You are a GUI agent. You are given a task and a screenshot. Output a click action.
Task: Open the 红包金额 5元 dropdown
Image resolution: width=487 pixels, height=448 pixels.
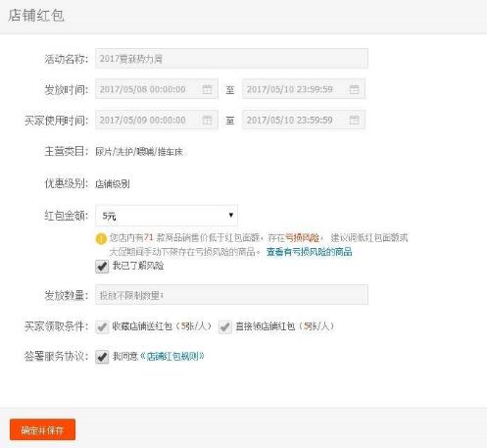(167, 216)
